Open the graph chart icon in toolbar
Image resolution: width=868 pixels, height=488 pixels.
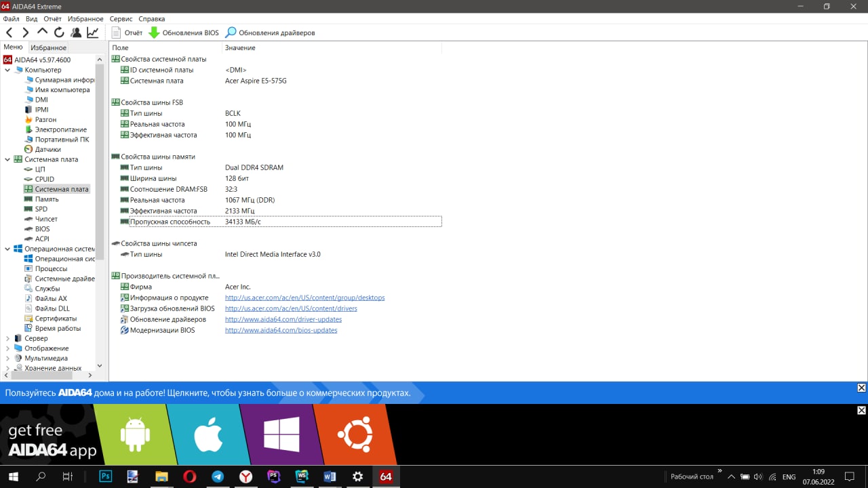click(92, 33)
